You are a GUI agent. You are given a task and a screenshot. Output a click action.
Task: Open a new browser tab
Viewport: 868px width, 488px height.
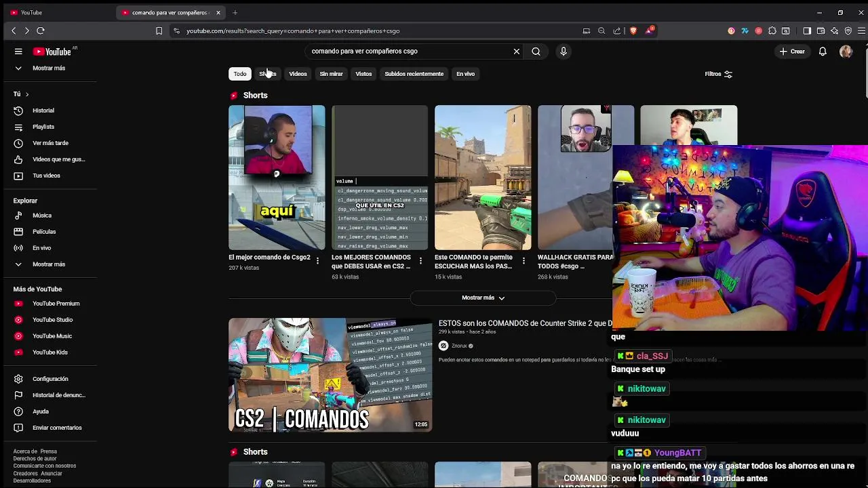[x=235, y=12]
